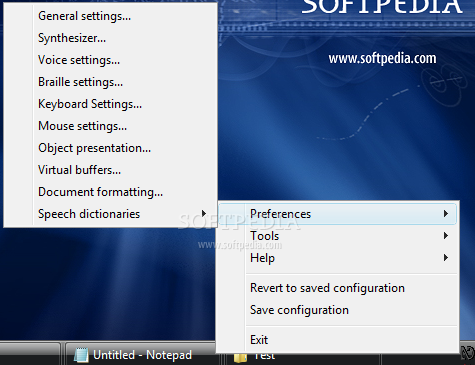Open Keyboard Settings...
The width and height of the screenshot is (475, 365).
(110, 104)
